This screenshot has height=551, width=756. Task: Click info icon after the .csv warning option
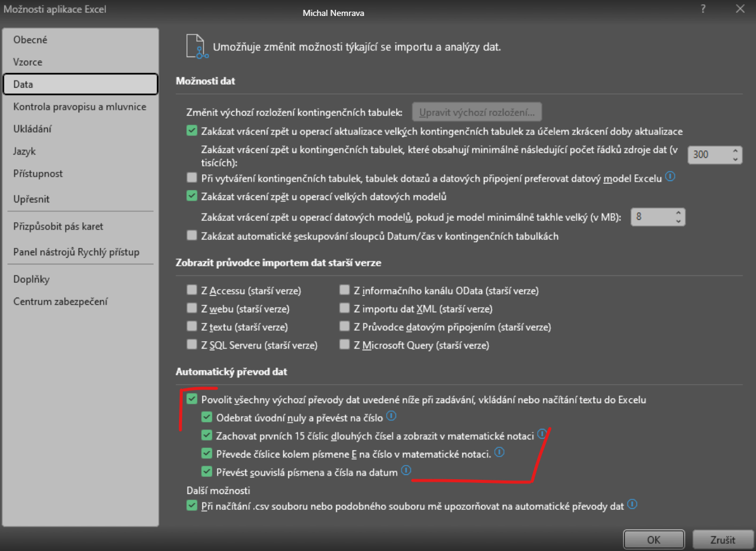[x=632, y=505]
